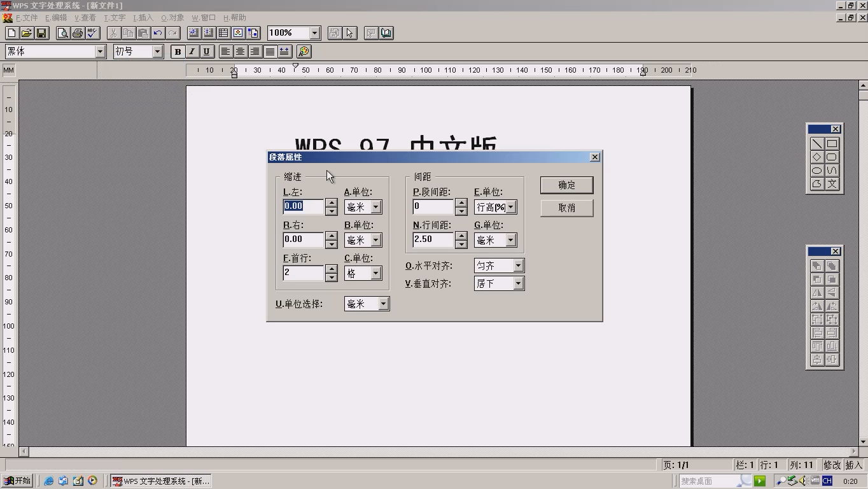Open the 帮助 menu

(x=234, y=18)
